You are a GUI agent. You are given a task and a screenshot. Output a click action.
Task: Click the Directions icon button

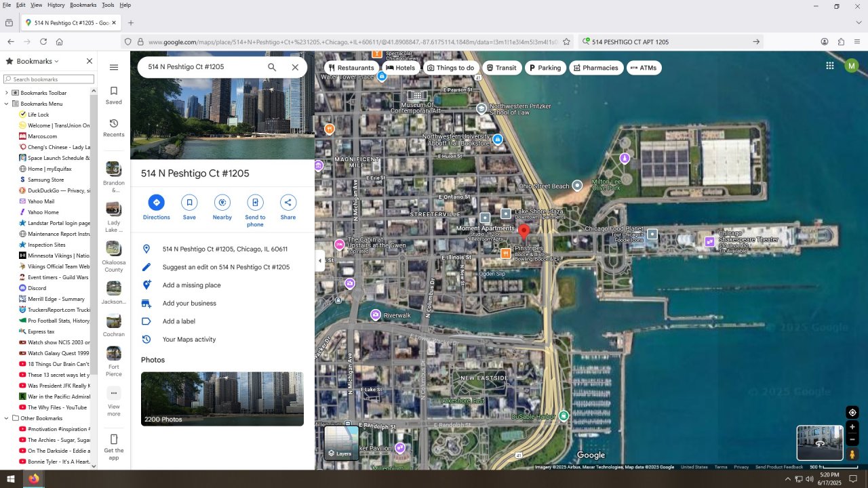157,203
